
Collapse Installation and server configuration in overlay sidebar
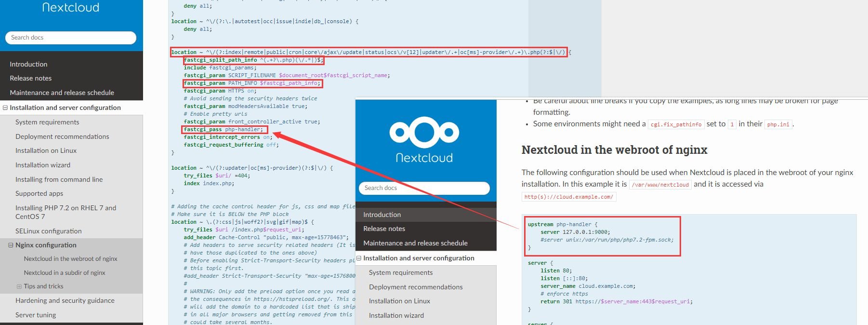359,258
